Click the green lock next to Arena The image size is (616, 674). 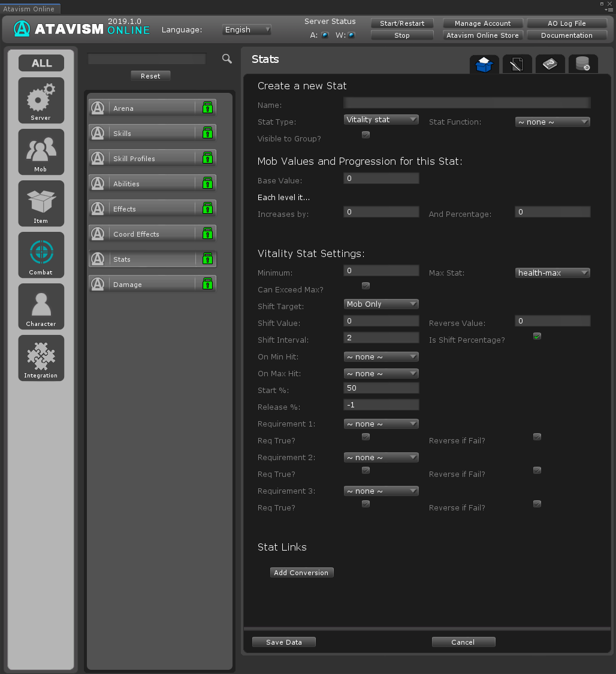[x=207, y=108]
